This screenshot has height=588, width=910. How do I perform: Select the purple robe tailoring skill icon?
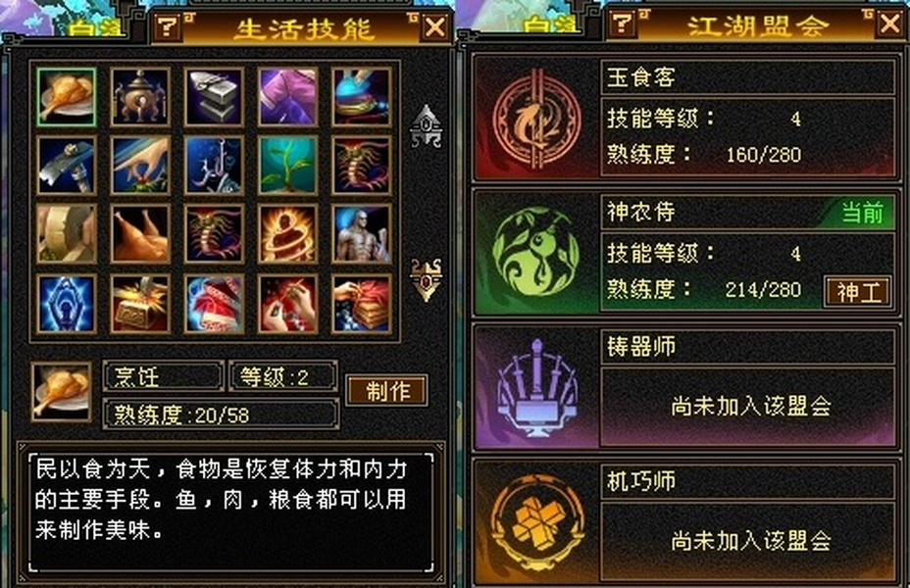pos(288,96)
